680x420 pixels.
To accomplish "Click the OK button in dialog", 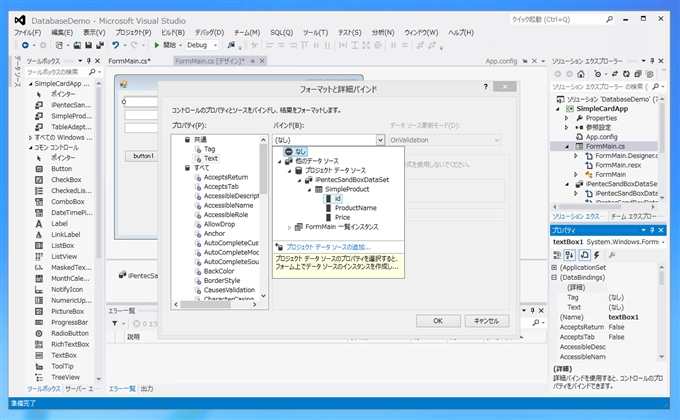I will pos(438,321).
